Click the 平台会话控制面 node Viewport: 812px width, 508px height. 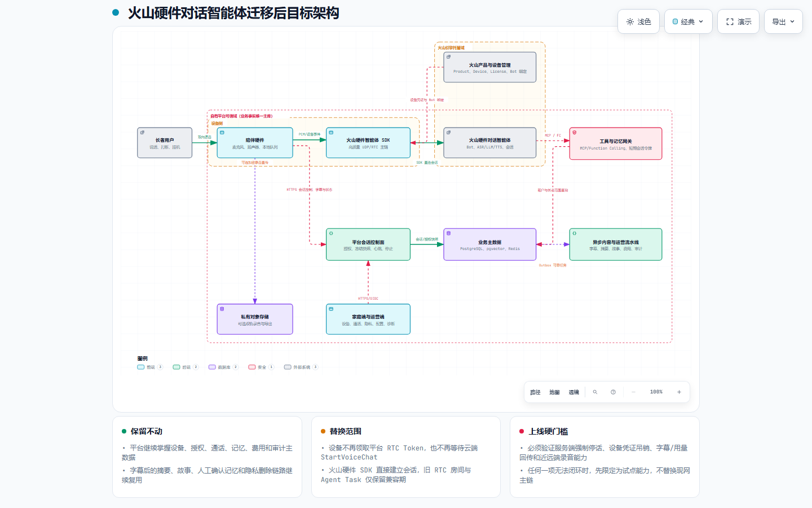[x=368, y=244]
